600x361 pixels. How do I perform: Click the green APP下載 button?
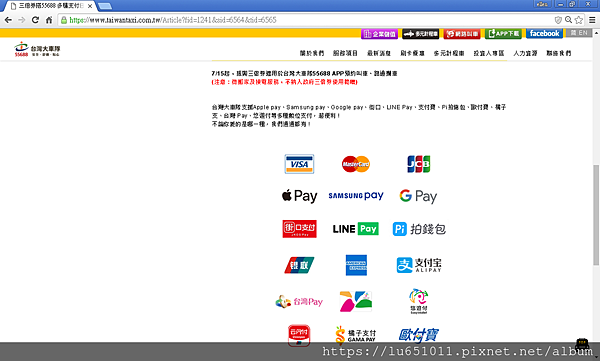503,34
